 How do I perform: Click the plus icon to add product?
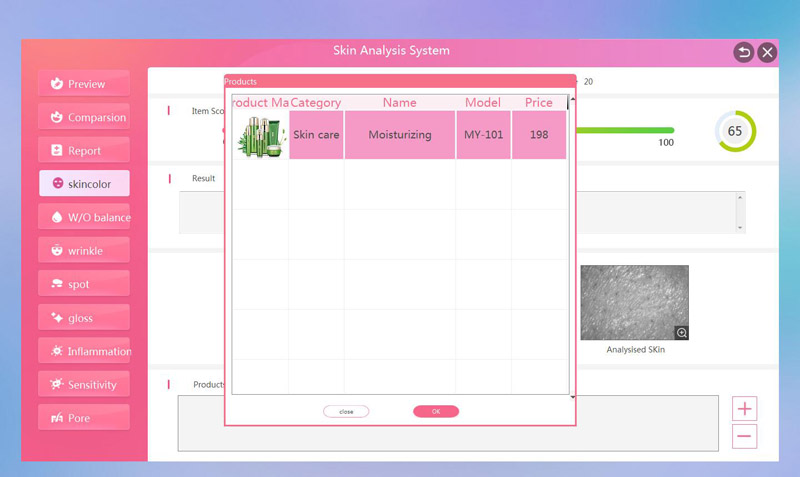(745, 408)
